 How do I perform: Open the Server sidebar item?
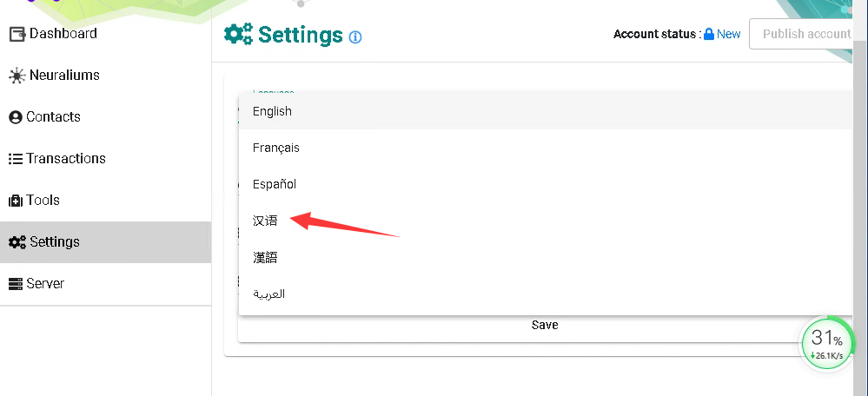coord(105,284)
